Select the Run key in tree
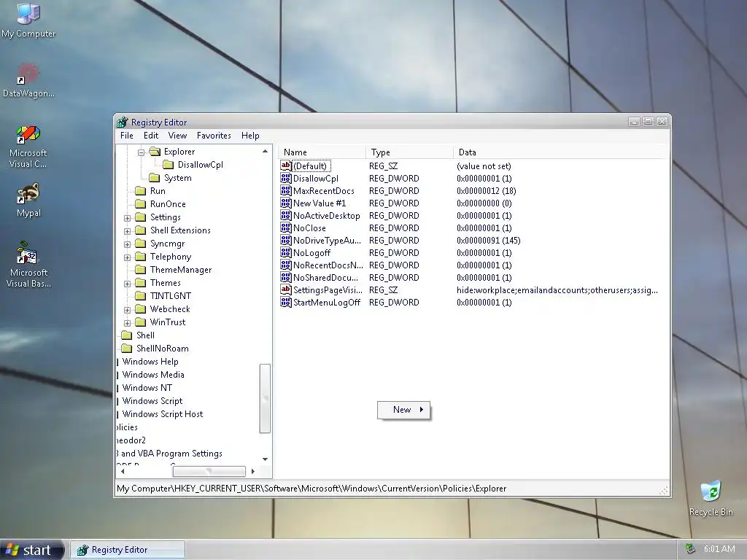The image size is (747, 560). [158, 191]
